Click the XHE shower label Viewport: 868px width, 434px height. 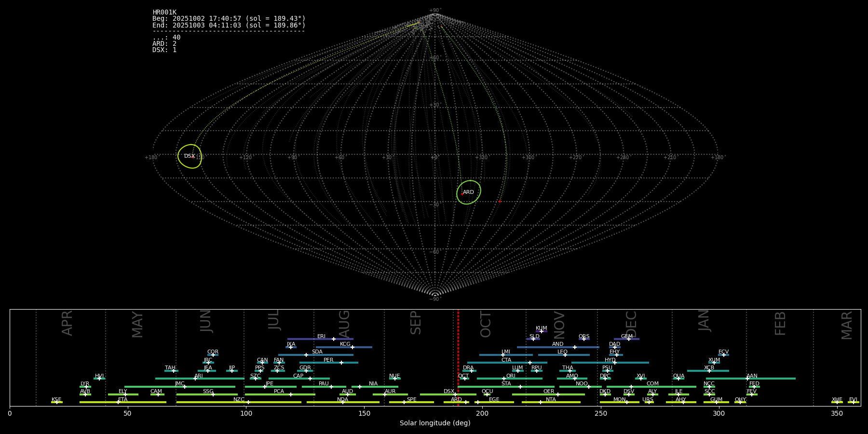pos(837,399)
